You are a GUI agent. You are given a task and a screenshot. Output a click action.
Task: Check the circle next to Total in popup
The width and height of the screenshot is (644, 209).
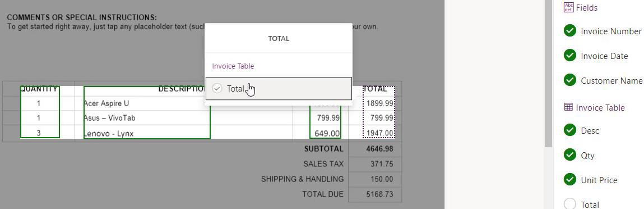click(217, 88)
